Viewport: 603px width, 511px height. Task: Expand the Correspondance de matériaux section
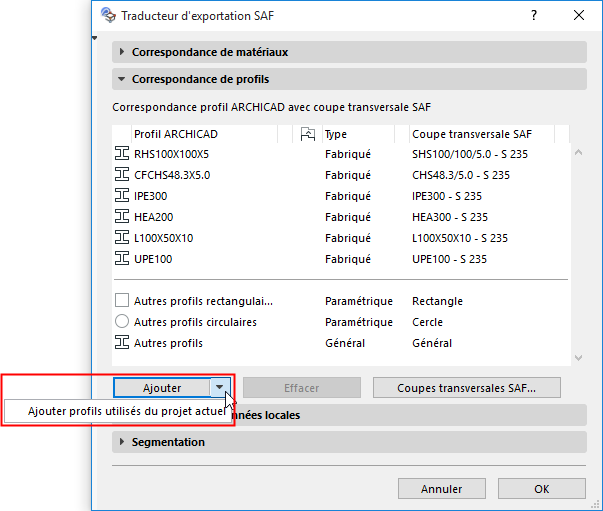[123, 52]
